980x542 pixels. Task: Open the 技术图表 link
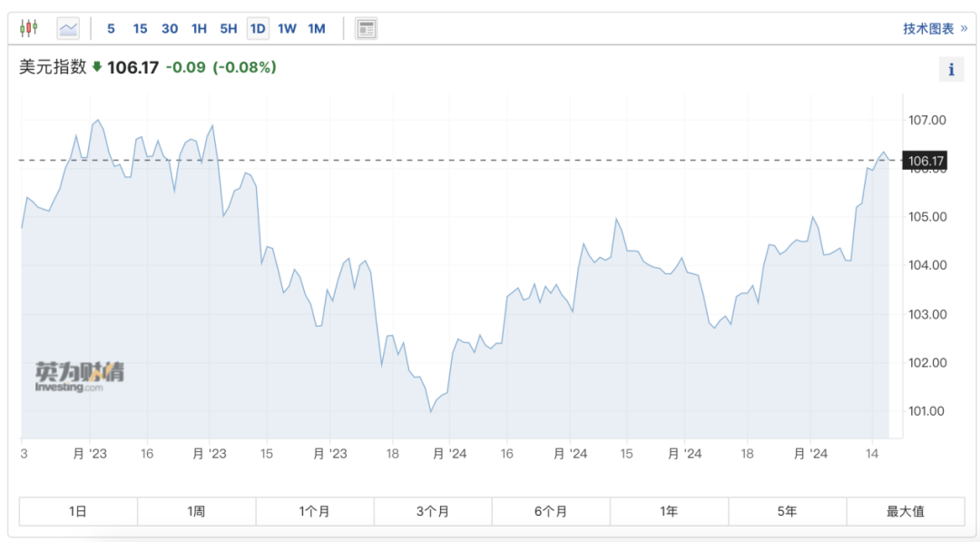pyautogui.click(x=935, y=28)
